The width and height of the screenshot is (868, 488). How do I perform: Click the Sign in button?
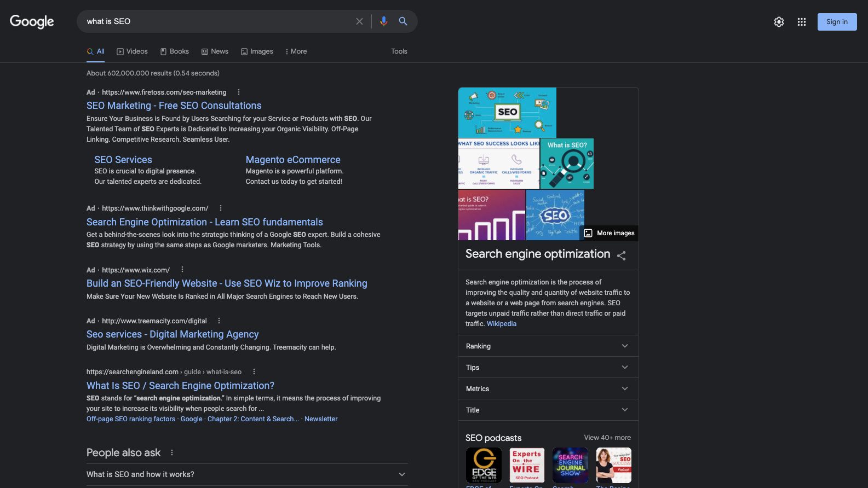(x=837, y=22)
